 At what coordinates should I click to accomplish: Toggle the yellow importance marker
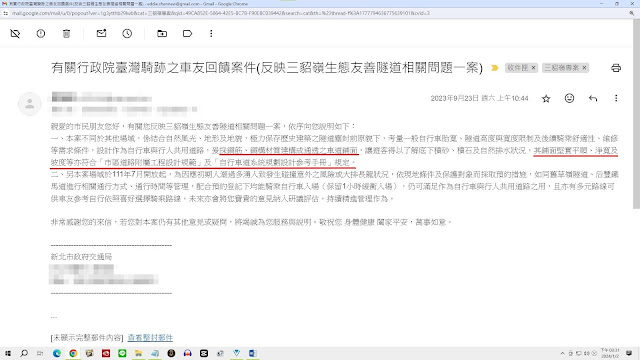tap(494, 68)
